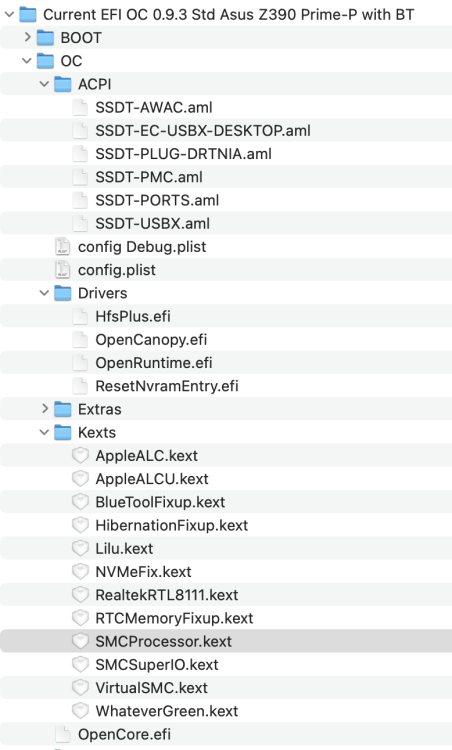This screenshot has width=452, height=750.
Task: Click the config Debug.plist file icon
Action: tap(63, 246)
